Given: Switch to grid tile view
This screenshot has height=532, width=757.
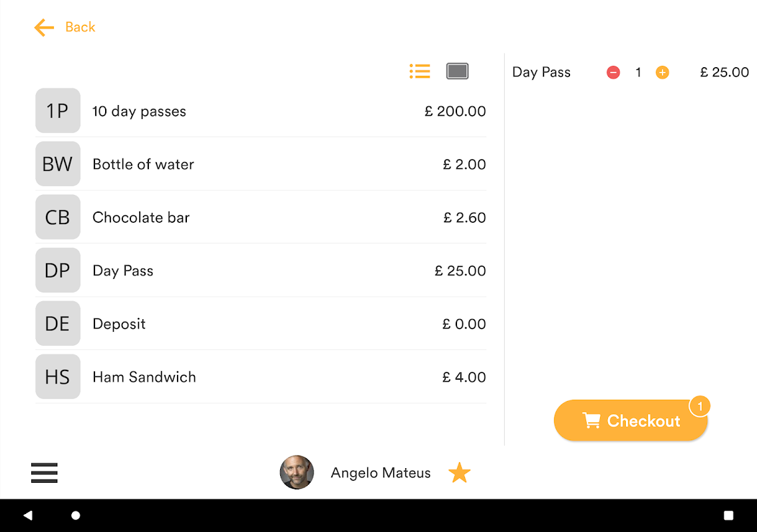Looking at the screenshot, I should (x=458, y=71).
